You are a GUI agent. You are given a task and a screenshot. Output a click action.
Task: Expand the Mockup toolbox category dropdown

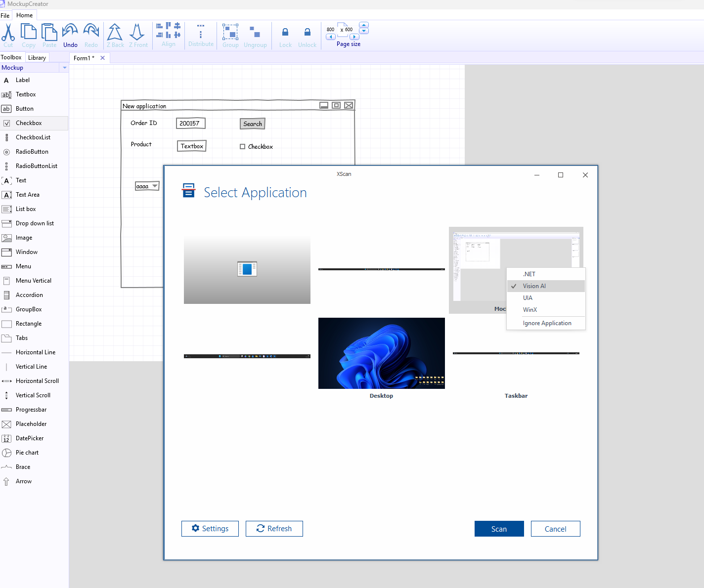tap(64, 68)
